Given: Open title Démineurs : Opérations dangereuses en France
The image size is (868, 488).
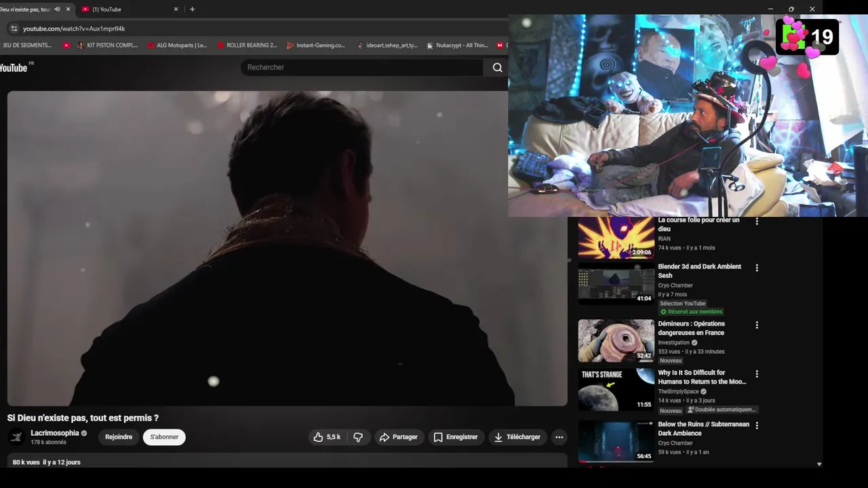Looking at the screenshot, I should point(691,328).
